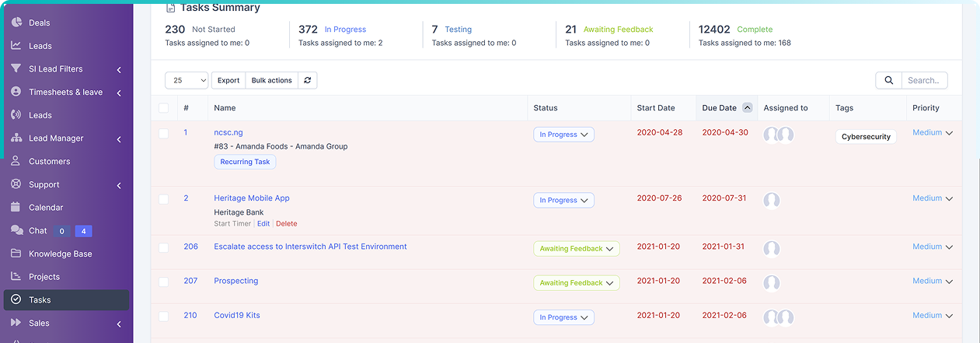Screen dimensions: 980x343
Task: Click assignee avatar for Heritage Mobile App
Action: [772, 201]
